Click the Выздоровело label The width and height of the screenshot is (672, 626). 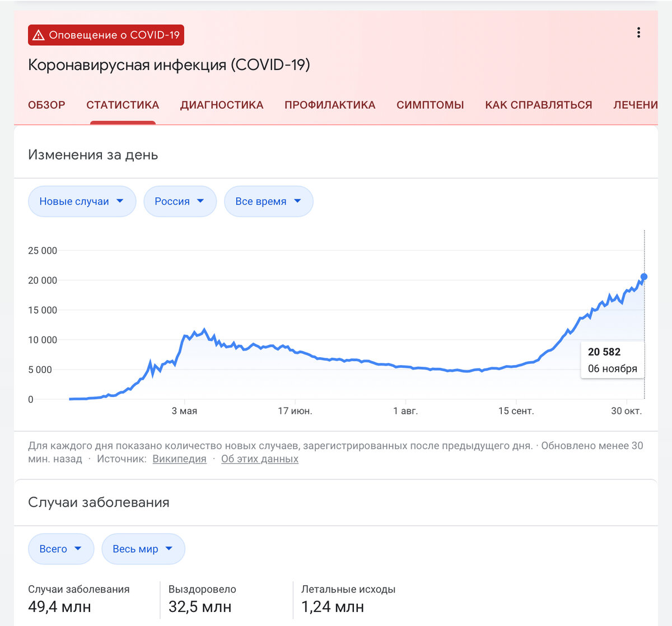[202, 589]
